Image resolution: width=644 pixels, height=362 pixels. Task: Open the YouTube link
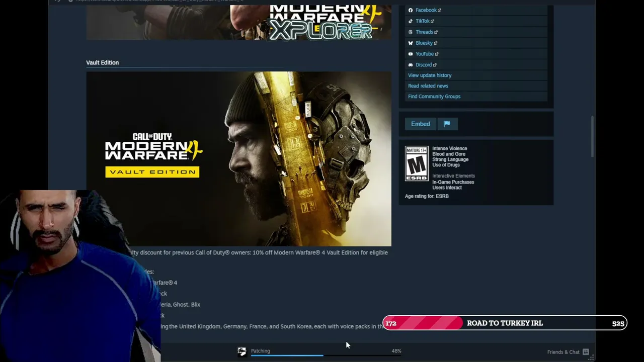pos(427,54)
